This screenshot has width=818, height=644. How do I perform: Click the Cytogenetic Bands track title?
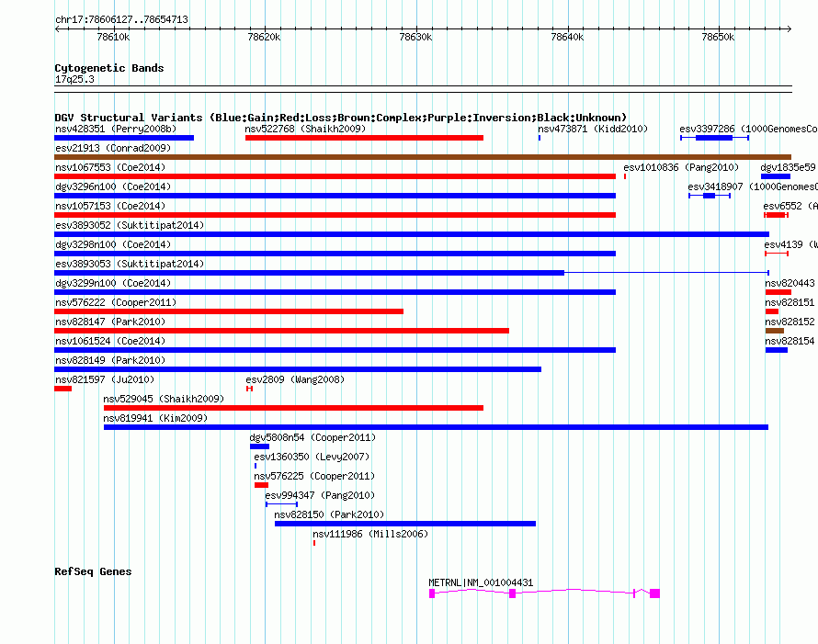109,68
